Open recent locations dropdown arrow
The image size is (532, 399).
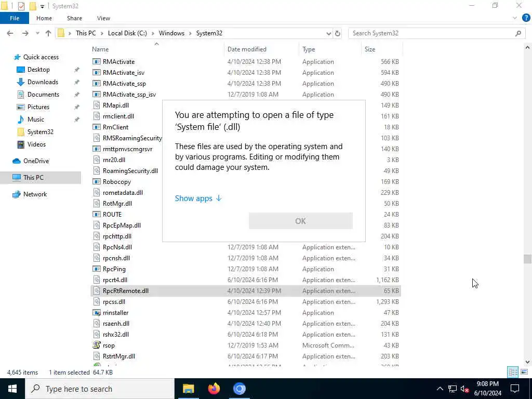(37, 33)
